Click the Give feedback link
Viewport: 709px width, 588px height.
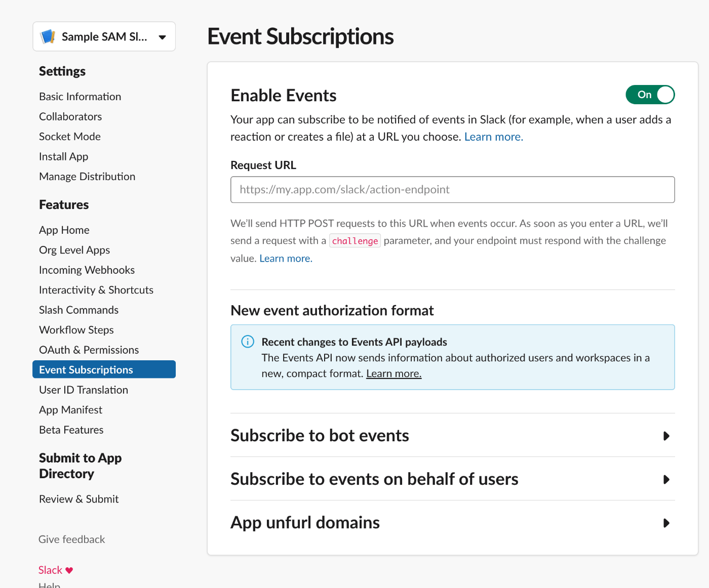[x=72, y=539]
